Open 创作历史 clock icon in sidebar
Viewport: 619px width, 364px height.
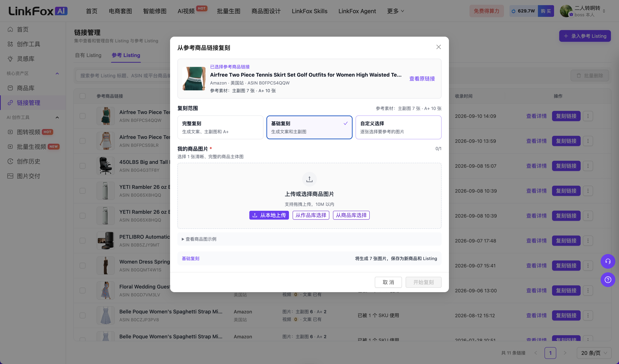[10, 161]
